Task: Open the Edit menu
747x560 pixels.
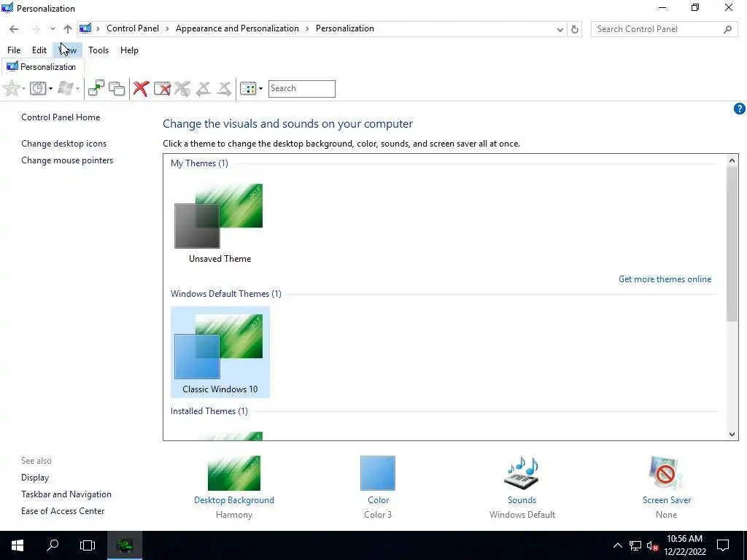Action: [39, 50]
